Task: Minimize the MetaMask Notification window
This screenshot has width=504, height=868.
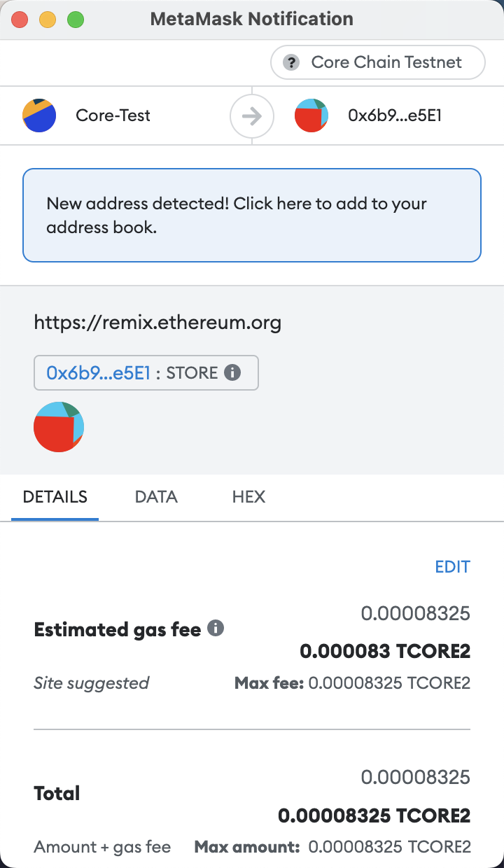Action: (48, 20)
